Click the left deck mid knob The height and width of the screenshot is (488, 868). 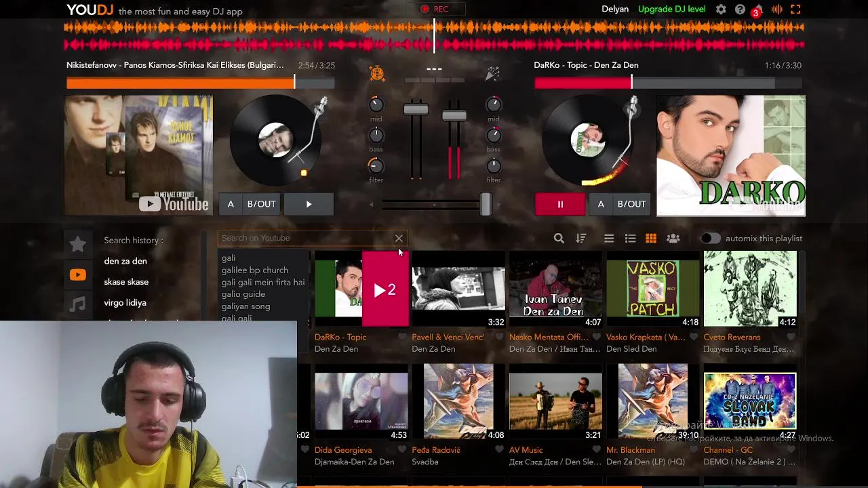[x=376, y=104]
